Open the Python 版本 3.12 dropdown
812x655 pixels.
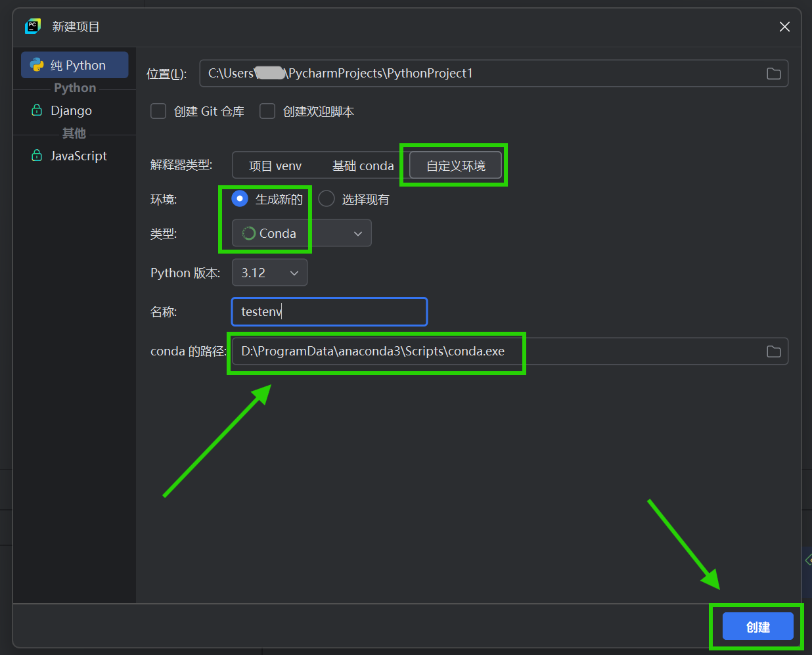[269, 273]
